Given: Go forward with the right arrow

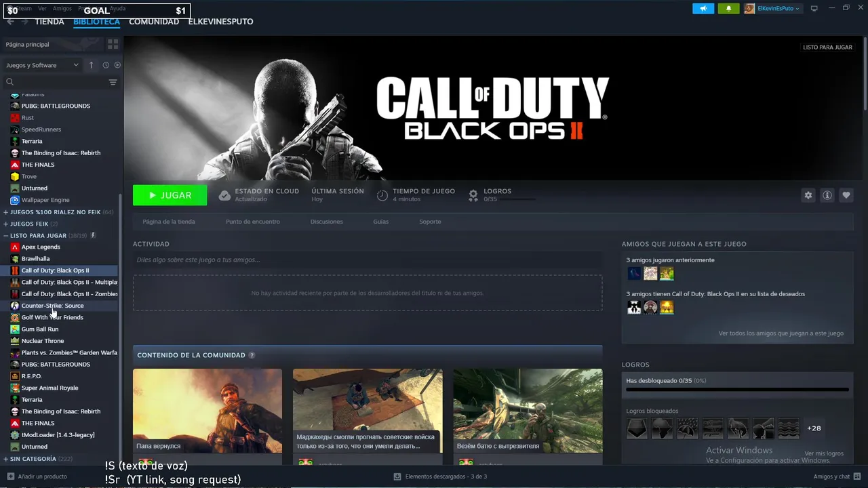Looking at the screenshot, I should (x=24, y=22).
